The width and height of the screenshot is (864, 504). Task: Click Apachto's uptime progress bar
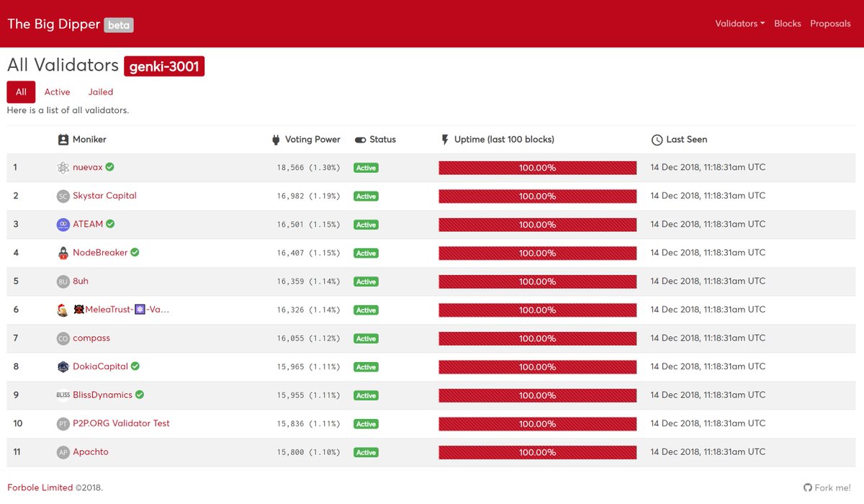click(x=538, y=453)
